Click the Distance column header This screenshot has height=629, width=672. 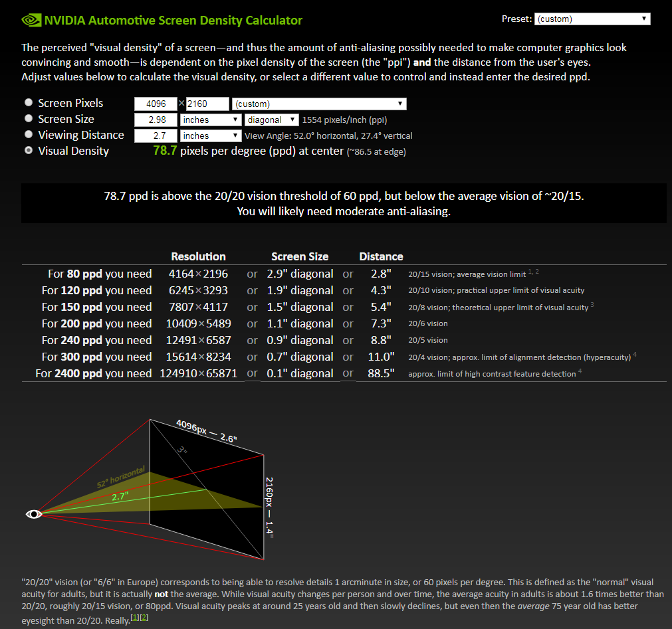click(381, 256)
